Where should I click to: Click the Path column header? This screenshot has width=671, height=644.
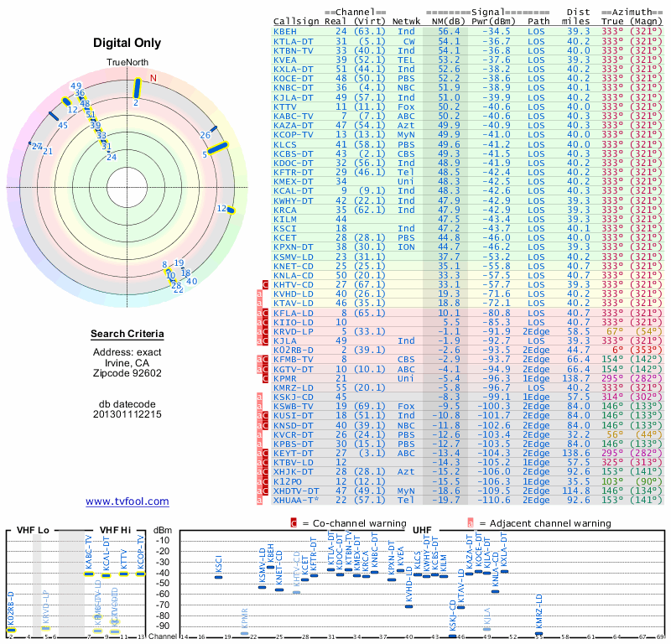[538, 22]
